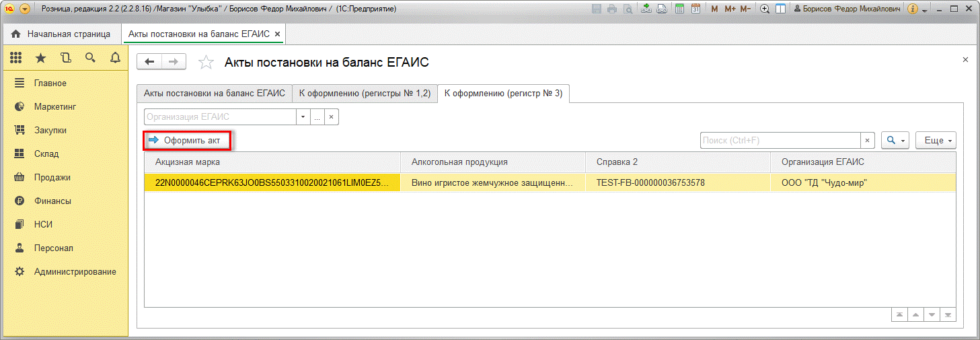Close the Акты постановки на баланс ЕГАИС tab
This screenshot has width=980, height=340.
278,34
